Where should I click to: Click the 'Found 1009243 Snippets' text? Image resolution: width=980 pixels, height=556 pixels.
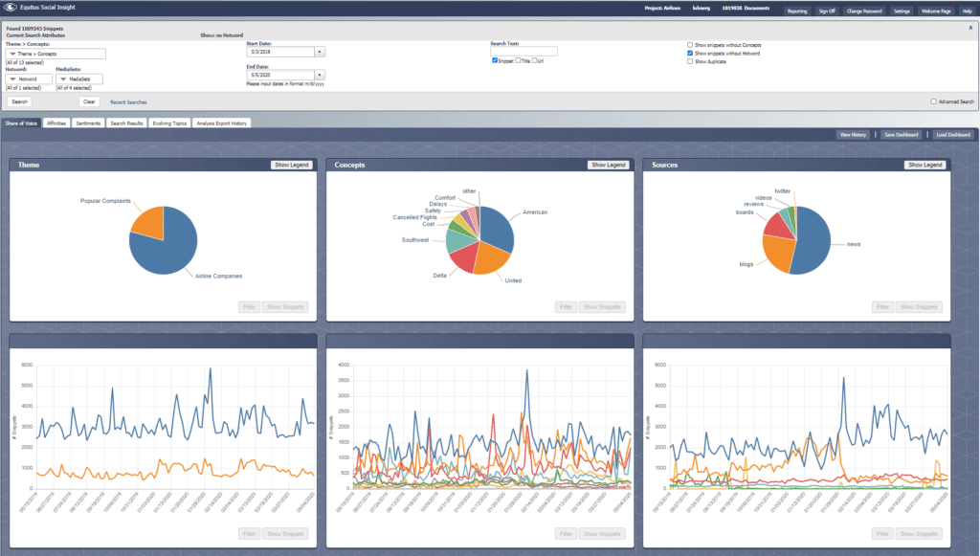click(35, 28)
